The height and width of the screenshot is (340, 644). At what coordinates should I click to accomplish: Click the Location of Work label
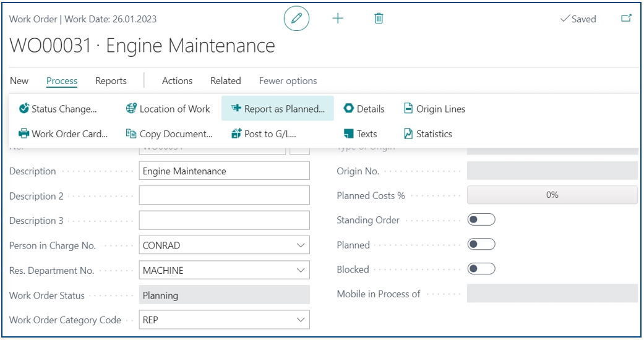coord(174,109)
